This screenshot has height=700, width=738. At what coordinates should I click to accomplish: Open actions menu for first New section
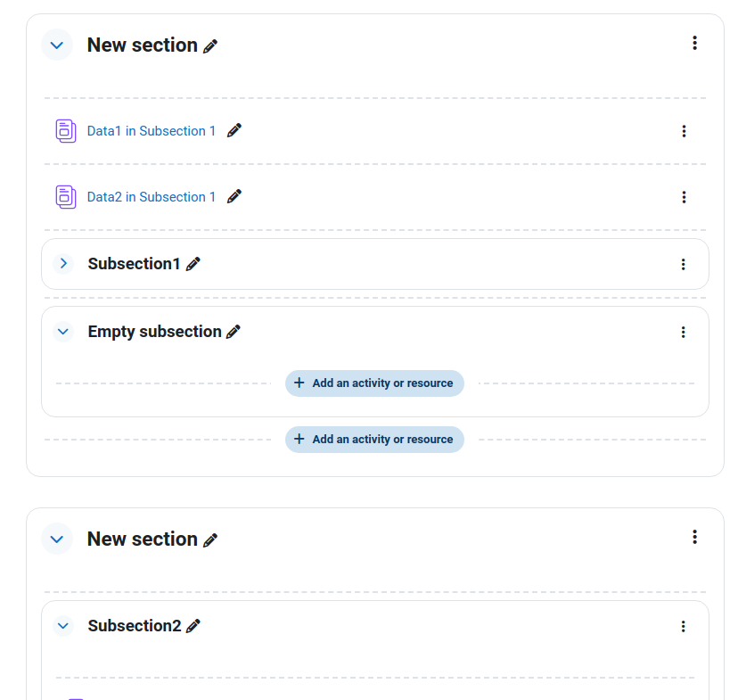(694, 43)
